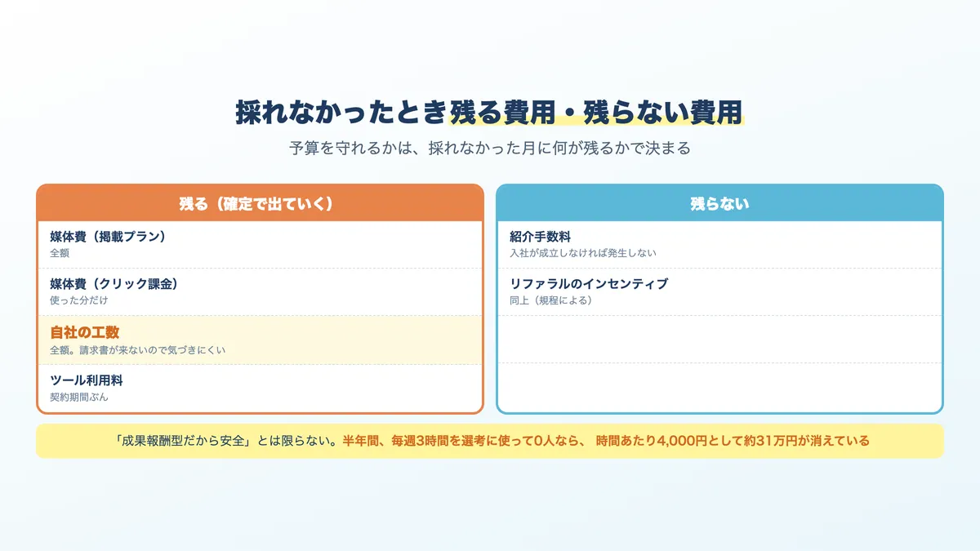Click the text 「成果報酬型だから安全」とは限らない。
This screenshot has height=551, width=980.
226,441
